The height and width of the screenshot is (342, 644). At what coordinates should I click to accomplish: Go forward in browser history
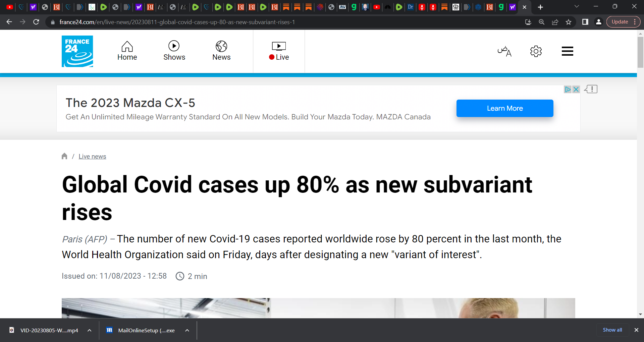pyautogui.click(x=22, y=22)
